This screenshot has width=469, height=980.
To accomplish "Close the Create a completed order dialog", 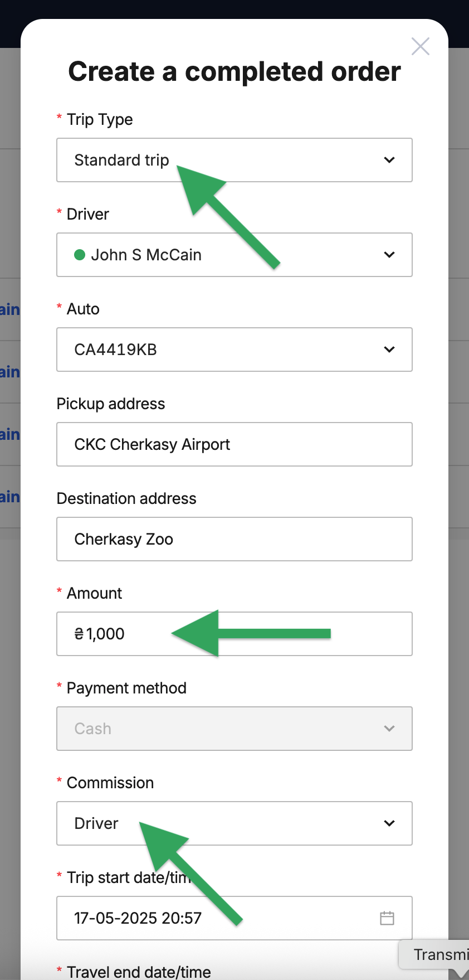I will coord(421,46).
